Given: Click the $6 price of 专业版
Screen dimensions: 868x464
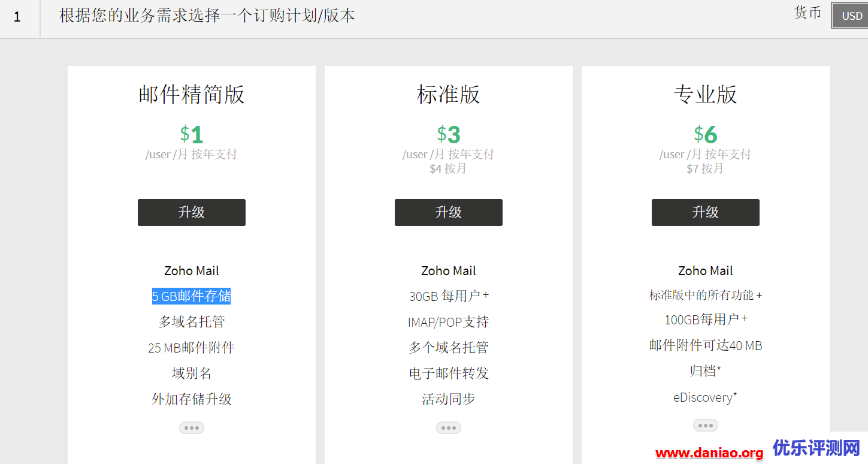Looking at the screenshot, I should (x=705, y=134).
